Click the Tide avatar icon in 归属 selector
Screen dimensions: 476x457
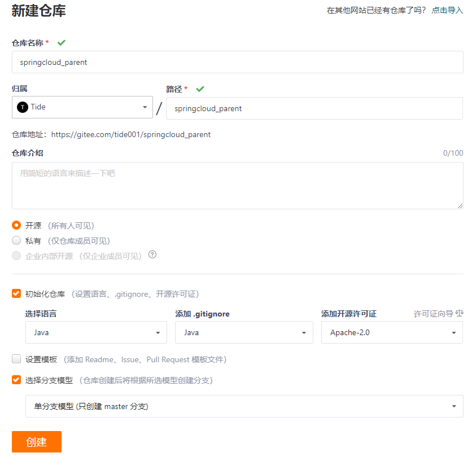[23, 107]
